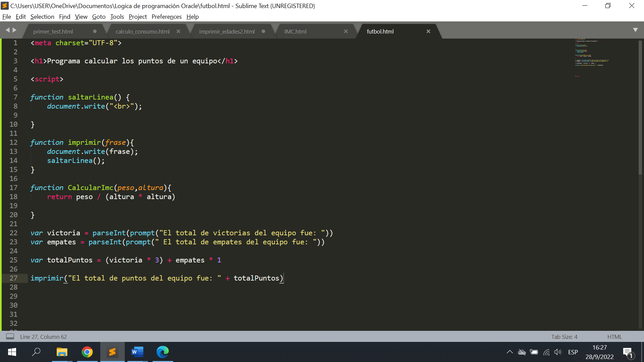Close the calculo_consumo.html tab
644x362 pixels.
point(179,32)
